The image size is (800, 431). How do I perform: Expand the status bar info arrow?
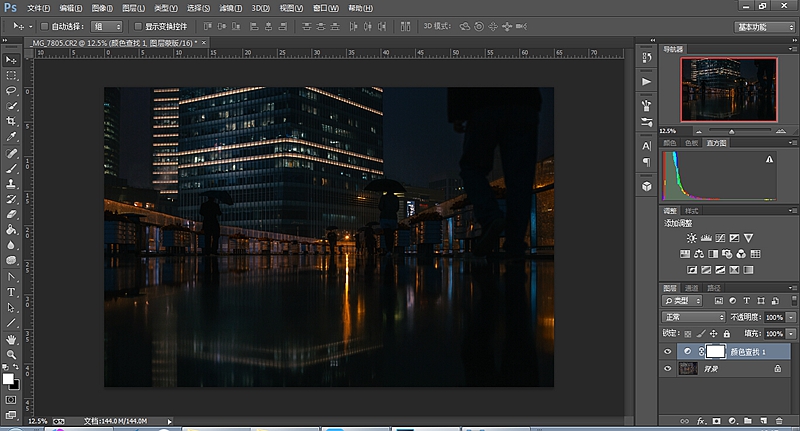point(169,421)
